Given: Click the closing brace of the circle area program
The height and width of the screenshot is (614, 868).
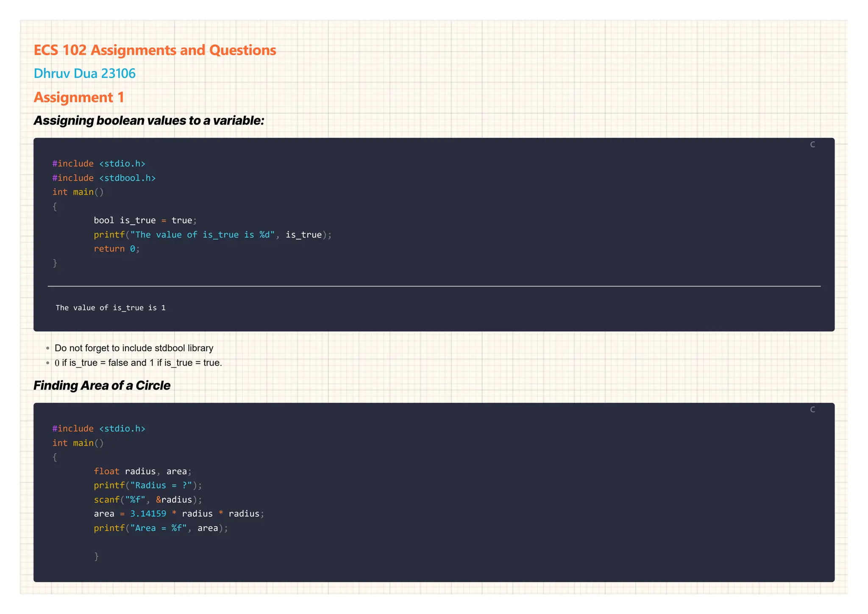Looking at the screenshot, I should pos(97,556).
